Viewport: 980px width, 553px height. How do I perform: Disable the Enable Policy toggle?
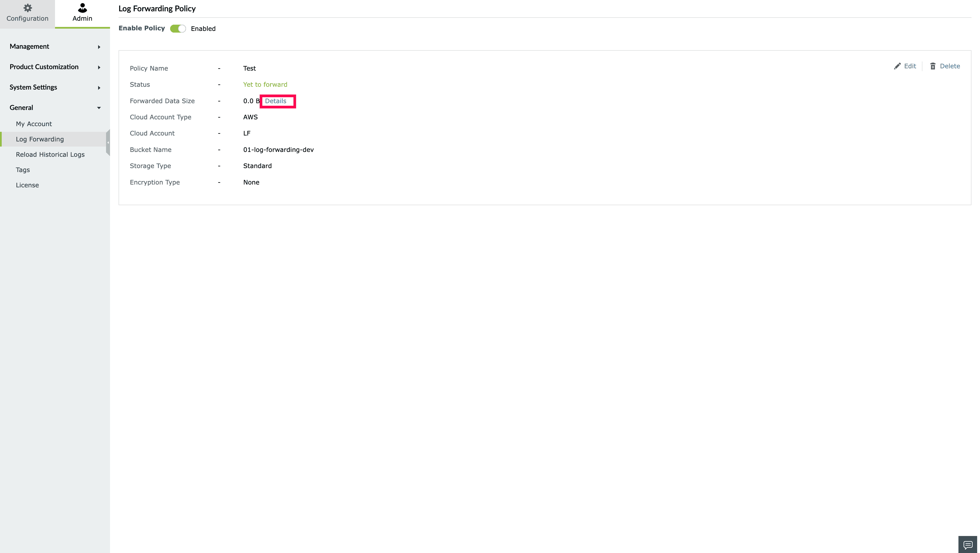(x=178, y=29)
